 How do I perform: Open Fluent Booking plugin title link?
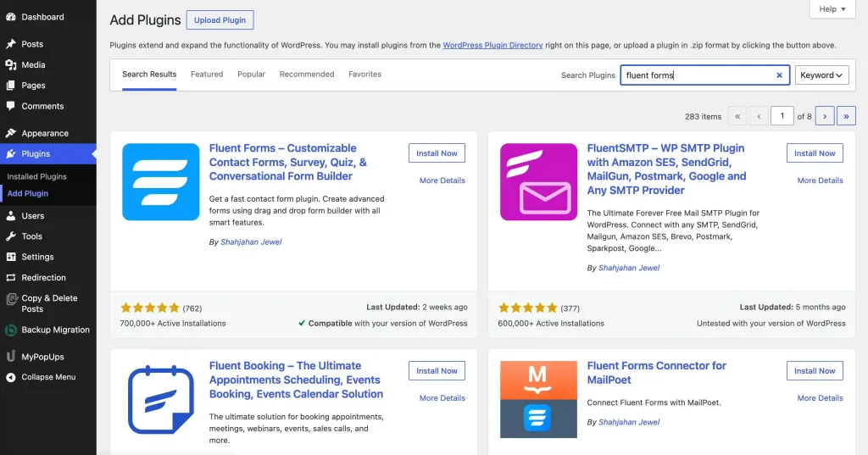(x=296, y=380)
